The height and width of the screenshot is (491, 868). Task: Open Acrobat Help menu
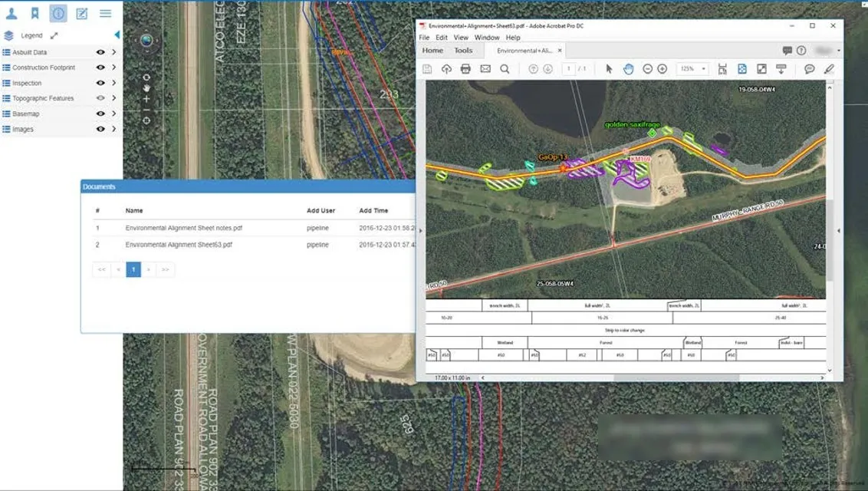(x=513, y=38)
